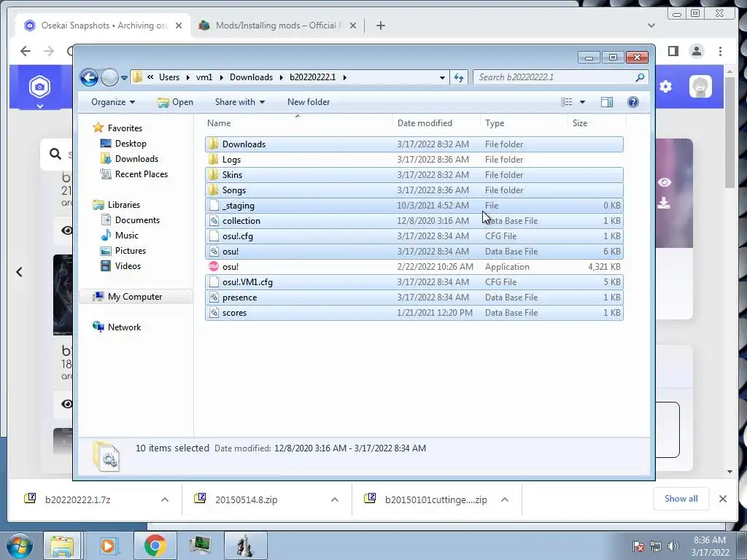The width and height of the screenshot is (747, 560).
Task: Open Chrome side panel icon
Action: point(673,50)
